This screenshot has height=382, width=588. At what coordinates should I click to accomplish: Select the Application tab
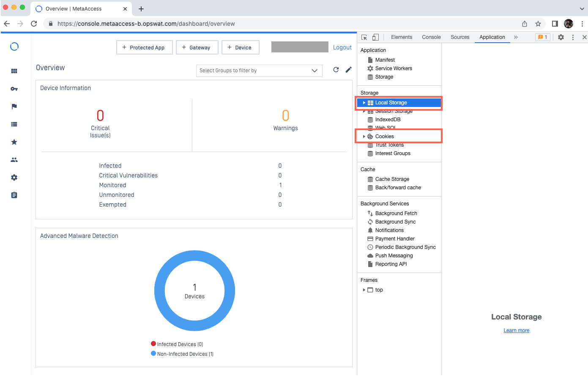click(492, 37)
